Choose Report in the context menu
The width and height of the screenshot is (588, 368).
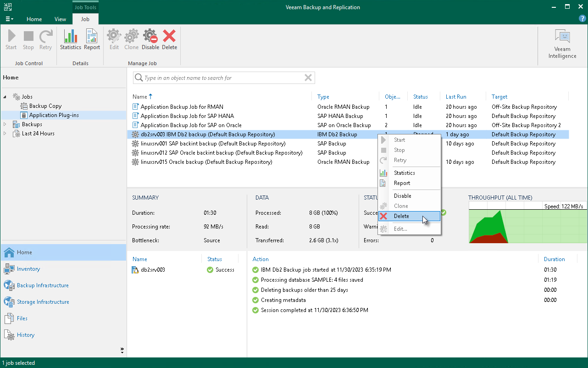click(x=409, y=183)
